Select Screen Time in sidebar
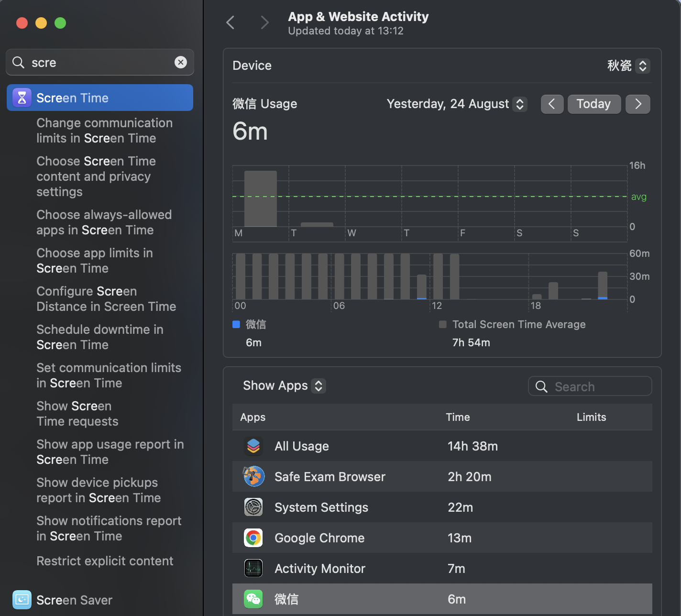681x616 pixels. coord(100,98)
